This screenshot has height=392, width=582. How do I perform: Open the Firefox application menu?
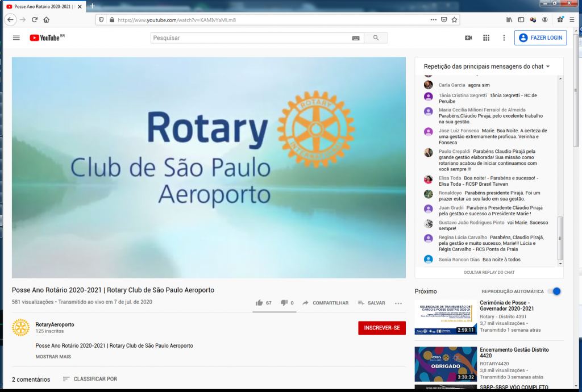pos(572,19)
